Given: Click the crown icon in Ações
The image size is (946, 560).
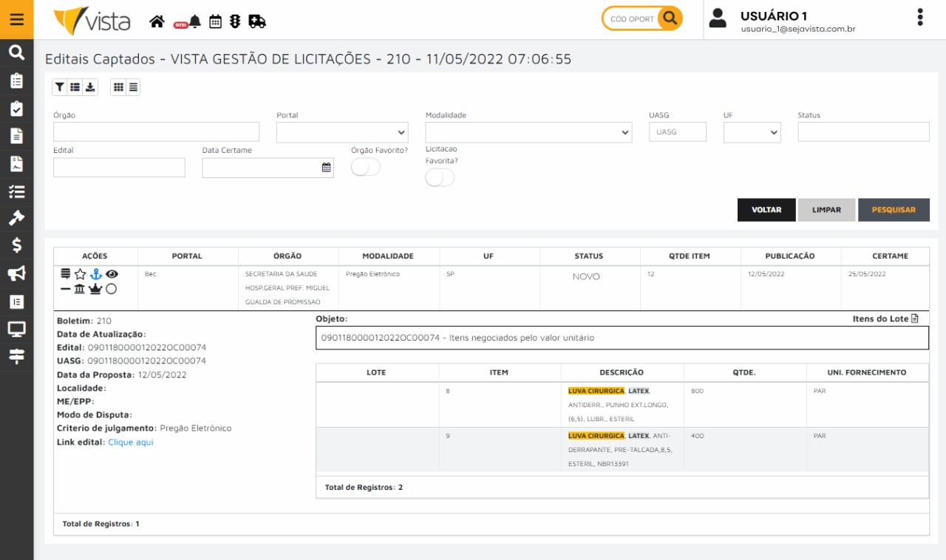Looking at the screenshot, I should click(x=95, y=289).
